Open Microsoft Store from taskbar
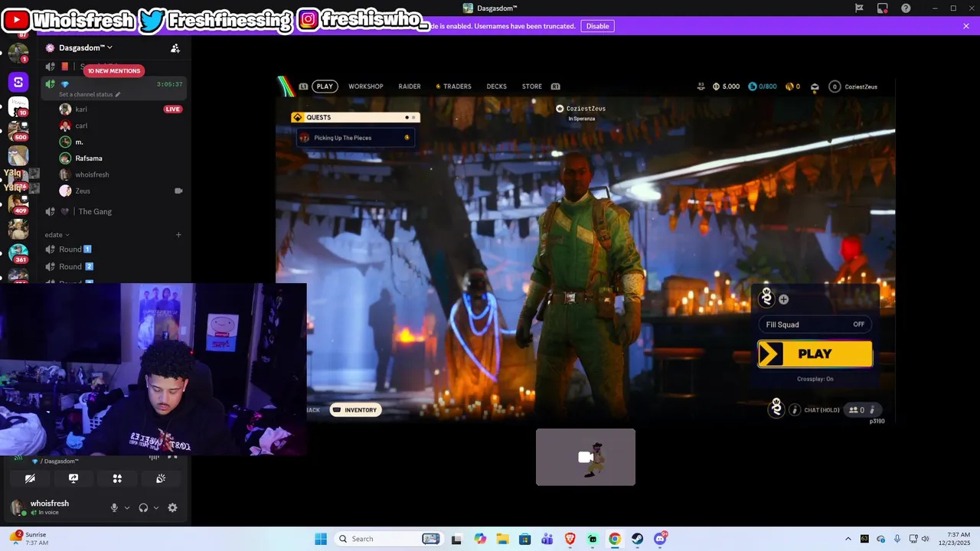The image size is (980, 551). (x=524, y=539)
